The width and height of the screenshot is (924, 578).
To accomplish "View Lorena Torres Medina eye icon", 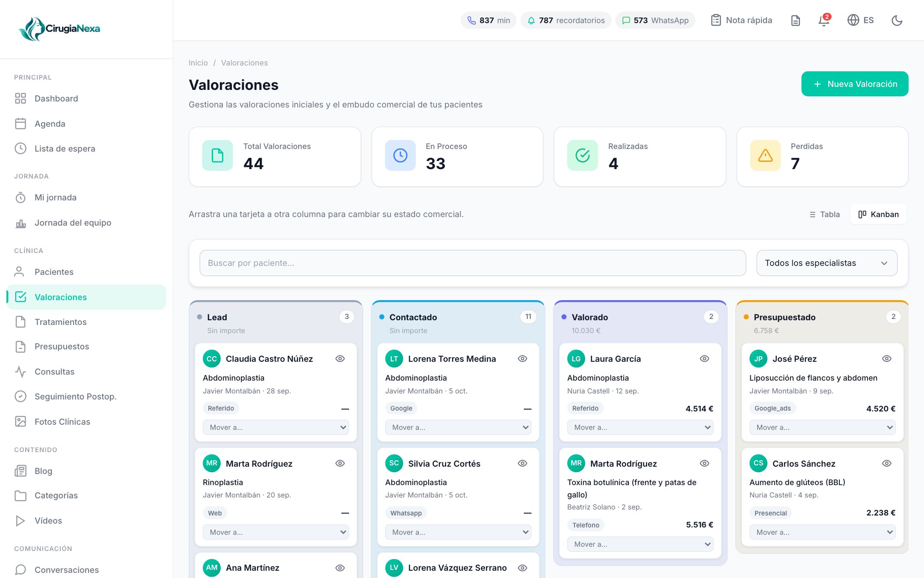I will [x=522, y=359].
